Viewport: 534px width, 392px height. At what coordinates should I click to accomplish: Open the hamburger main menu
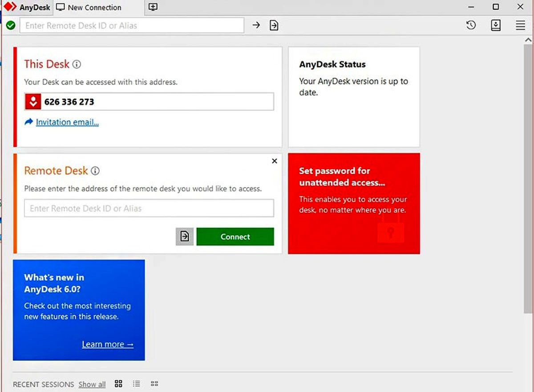click(521, 25)
